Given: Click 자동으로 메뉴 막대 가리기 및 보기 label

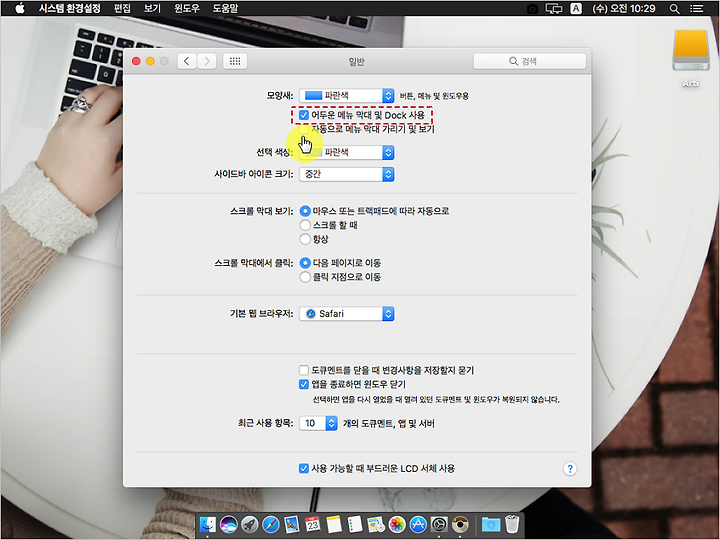Looking at the screenshot, I should [x=373, y=129].
